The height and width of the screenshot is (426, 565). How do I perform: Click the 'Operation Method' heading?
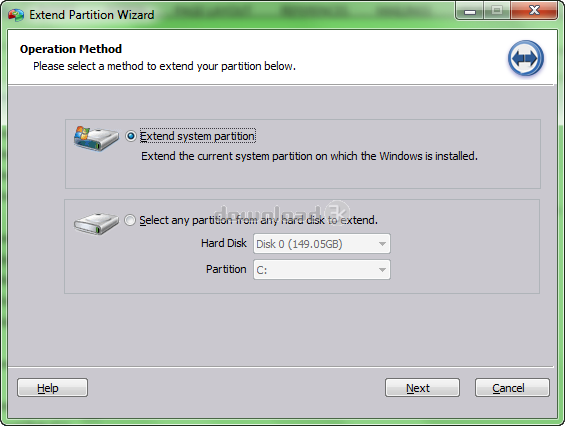[71, 49]
